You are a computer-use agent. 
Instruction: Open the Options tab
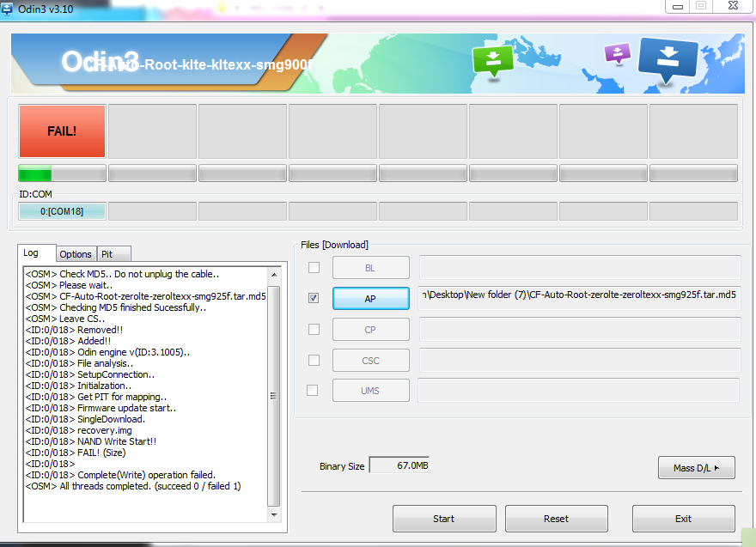[x=76, y=254]
